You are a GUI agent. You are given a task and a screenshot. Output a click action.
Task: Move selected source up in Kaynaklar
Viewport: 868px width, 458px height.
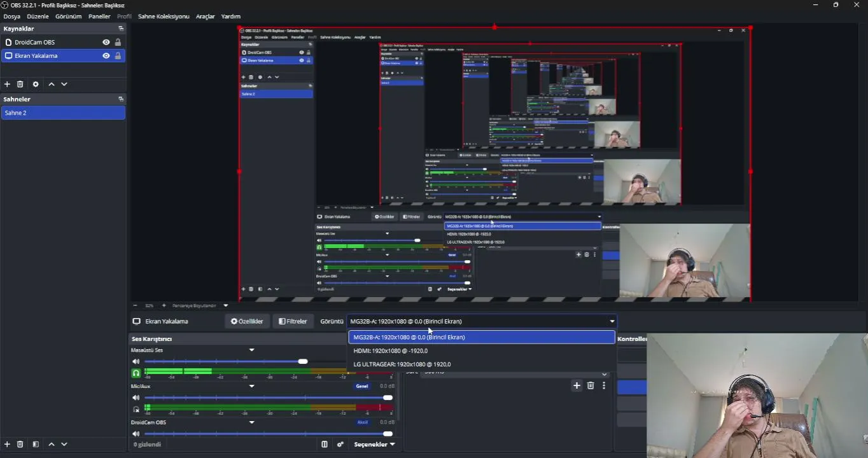(52, 84)
